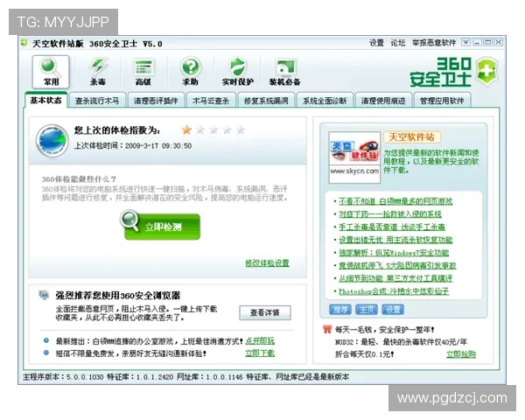Open the 修改体检设置 link
This screenshot has height=420, width=525.
click(267, 262)
